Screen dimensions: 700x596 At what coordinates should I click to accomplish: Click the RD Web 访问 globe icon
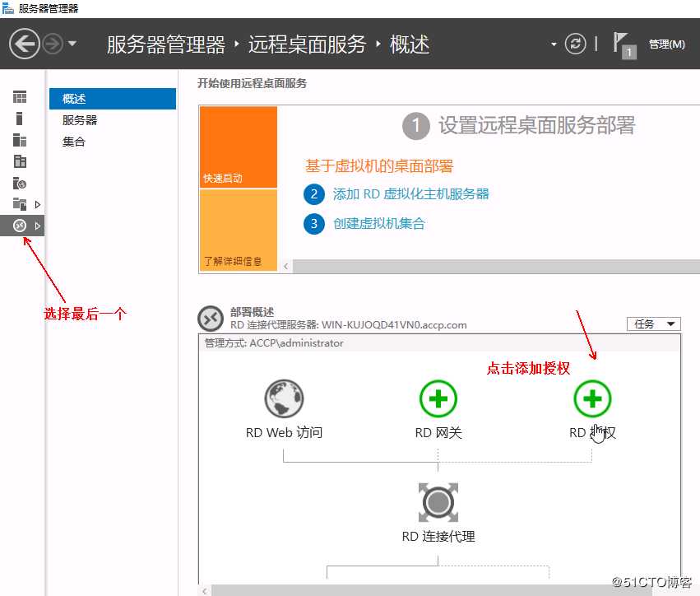[284, 398]
